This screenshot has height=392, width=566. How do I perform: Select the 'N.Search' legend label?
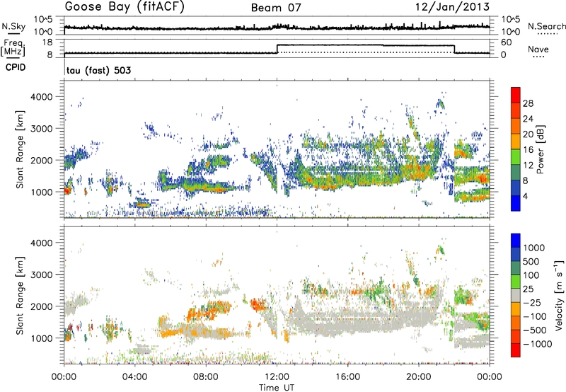coord(546,26)
